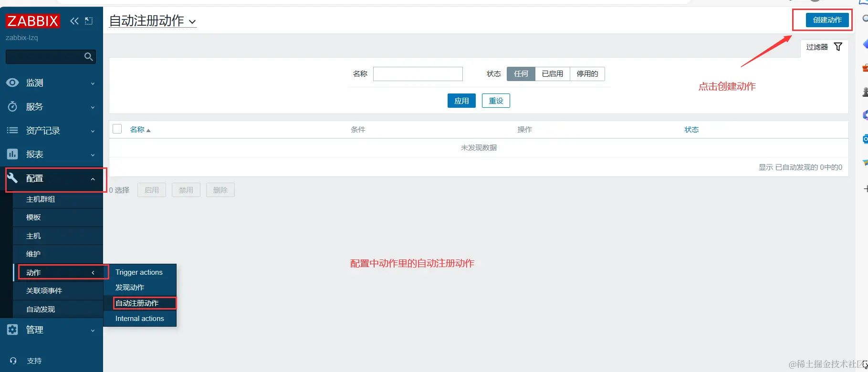This screenshot has height=372, width=868.
Task: Click the sidebar search magnifier icon
Action: tap(88, 57)
